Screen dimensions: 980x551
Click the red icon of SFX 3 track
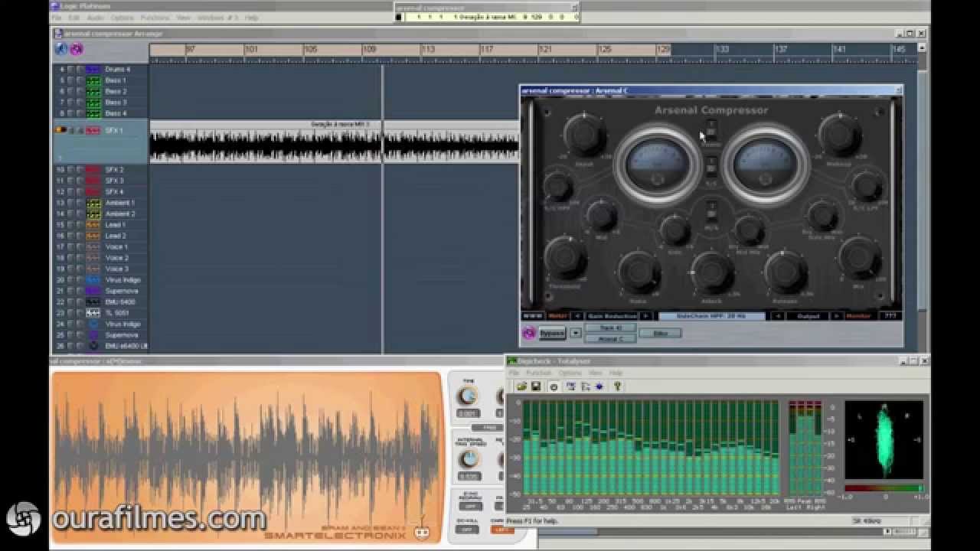[93, 181]
